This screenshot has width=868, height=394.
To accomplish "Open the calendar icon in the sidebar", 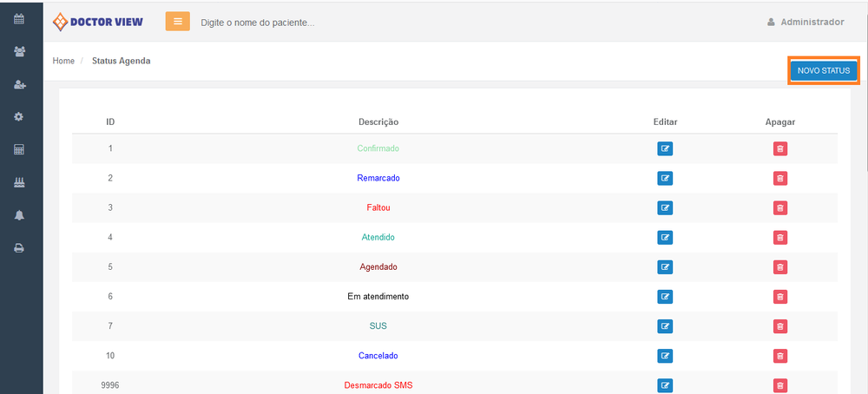I will pyautogui.click(x=19, y=18).
